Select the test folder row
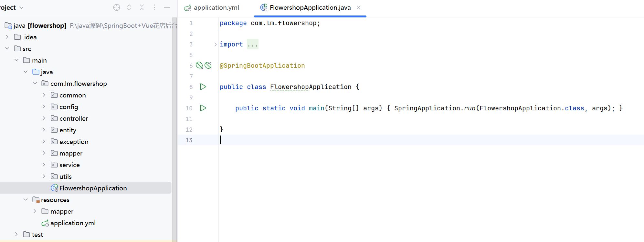 [86, 234]
